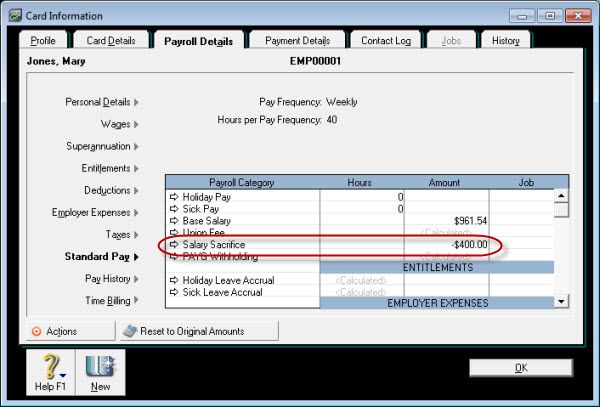Open the Contact Log tab
This screenshot has height=407, width=600.
pos(385,41)
